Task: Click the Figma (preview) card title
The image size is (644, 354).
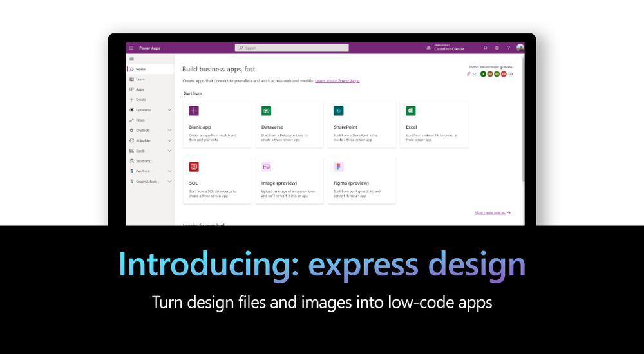Action: [x=351, y=183]
